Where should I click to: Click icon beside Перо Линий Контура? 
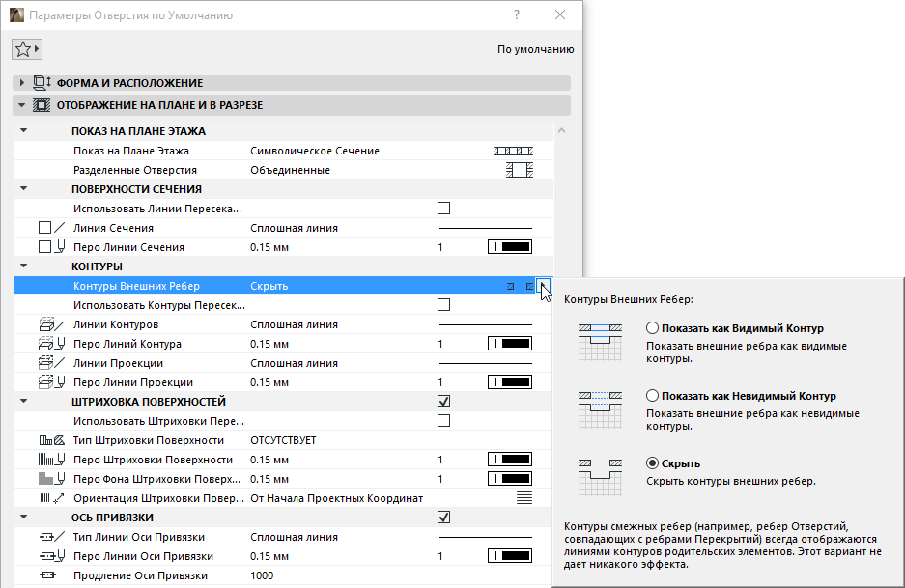click(x=51, y=344)
